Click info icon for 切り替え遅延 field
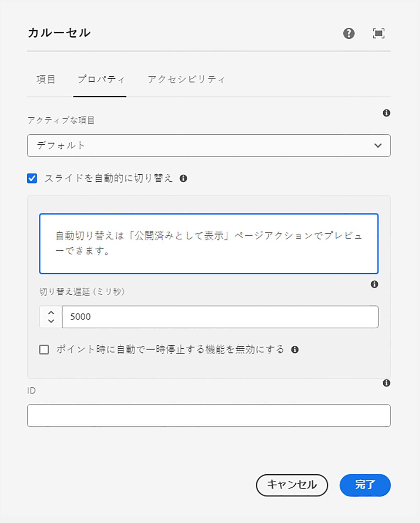420x523 pixels. [x=374, y=284]
